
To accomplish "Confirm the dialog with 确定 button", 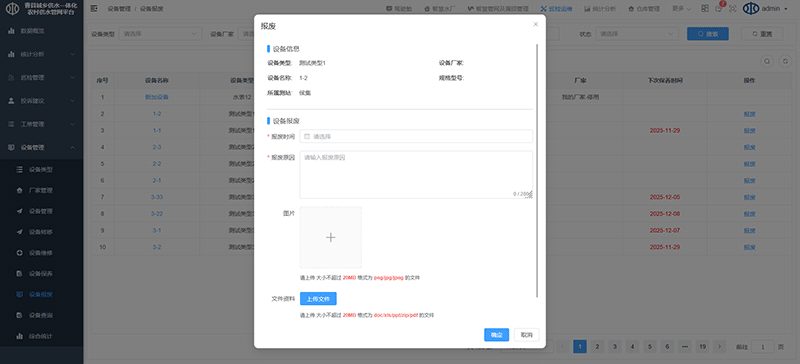I will [496, 335].
